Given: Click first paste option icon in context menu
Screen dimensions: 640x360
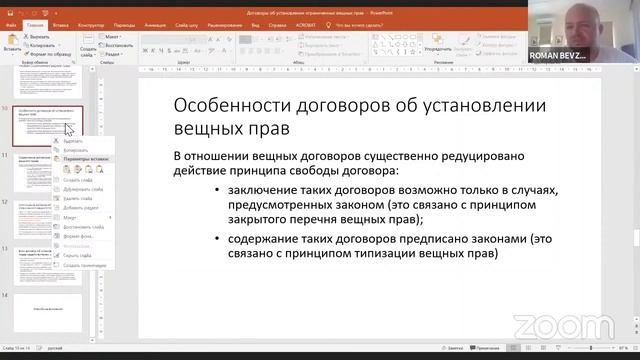Looking at the screenshot, I should 67,169.
